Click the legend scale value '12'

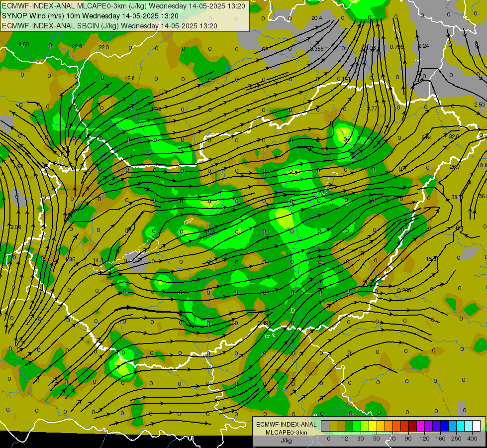(345, 439)
